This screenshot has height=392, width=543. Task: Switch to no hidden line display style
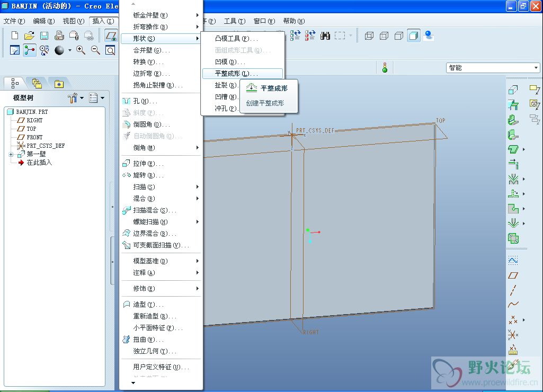[399, 35]
